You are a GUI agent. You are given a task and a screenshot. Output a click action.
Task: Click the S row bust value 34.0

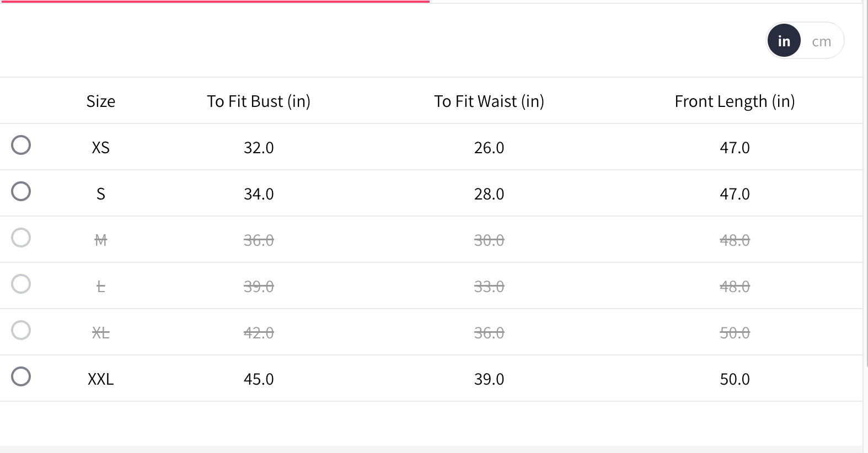click(x=259, y=194)
